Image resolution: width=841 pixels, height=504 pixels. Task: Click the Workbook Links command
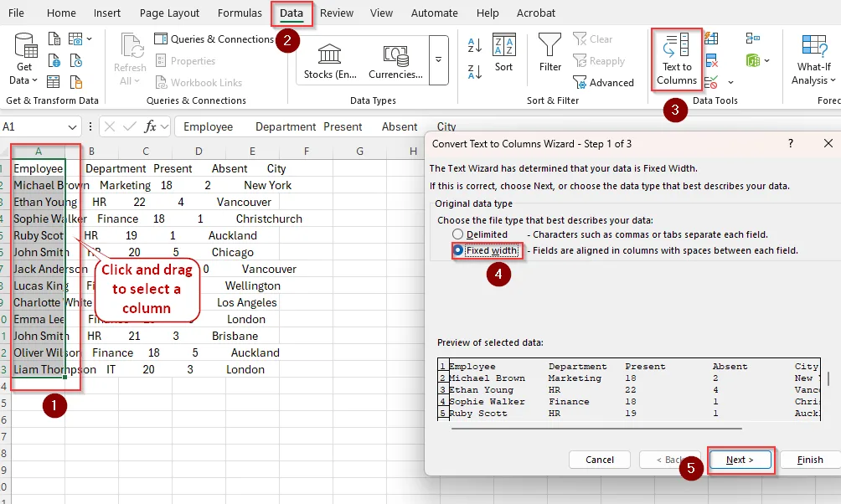pos(199,83)
